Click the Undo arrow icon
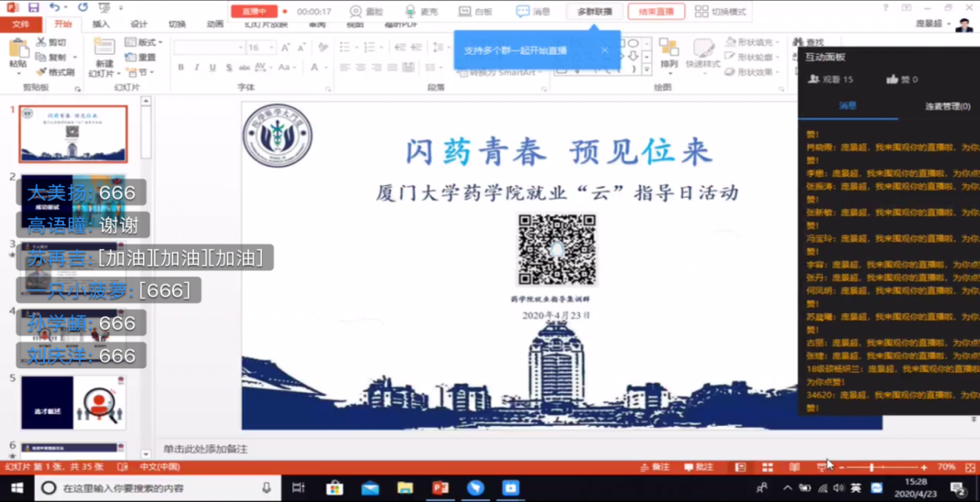 point(55,7)
